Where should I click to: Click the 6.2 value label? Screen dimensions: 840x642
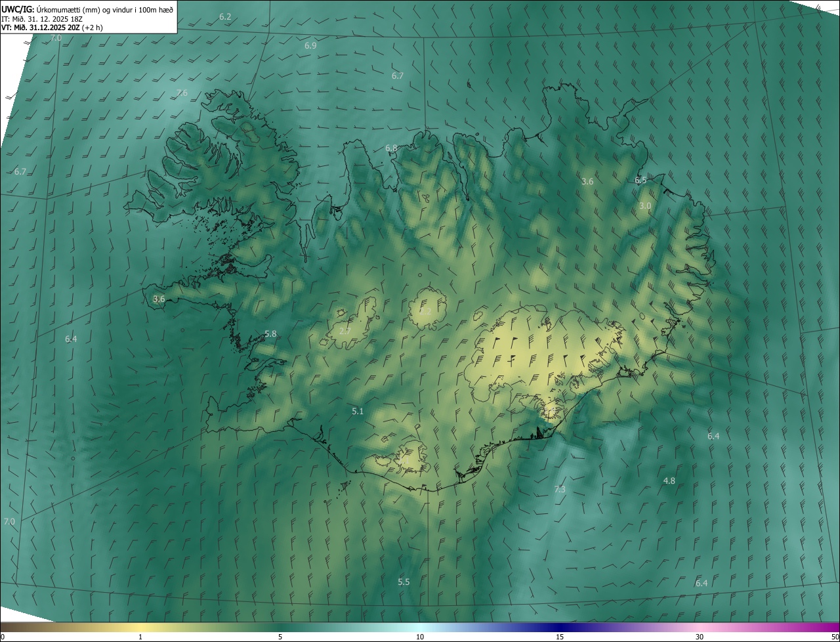pyautogui.click(x=225, y=16)
